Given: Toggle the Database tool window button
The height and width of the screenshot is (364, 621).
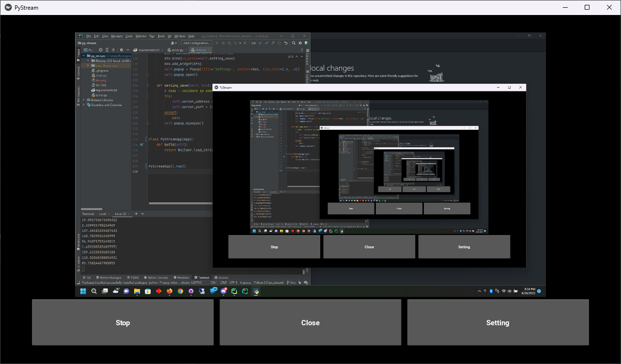Looking at the screenshot, I should pyautogui.click(x=307, y=57).
